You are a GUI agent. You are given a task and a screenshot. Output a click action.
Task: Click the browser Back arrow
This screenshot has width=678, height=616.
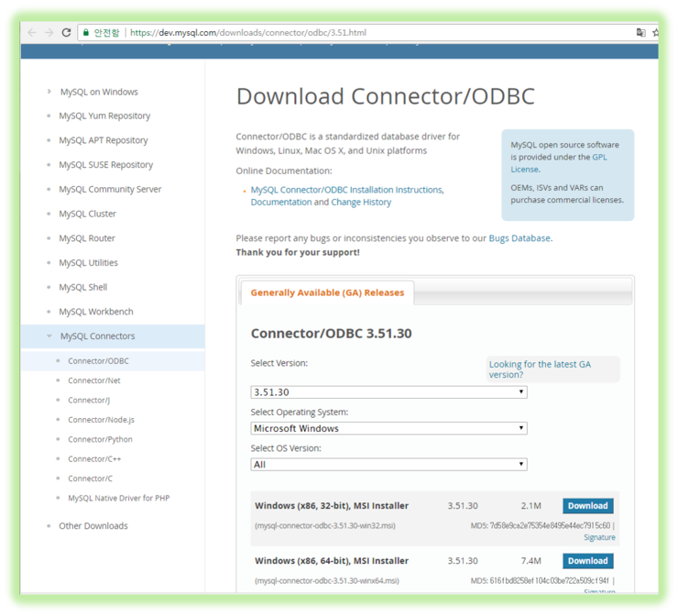pyautogui.click(x=32, y=32)
